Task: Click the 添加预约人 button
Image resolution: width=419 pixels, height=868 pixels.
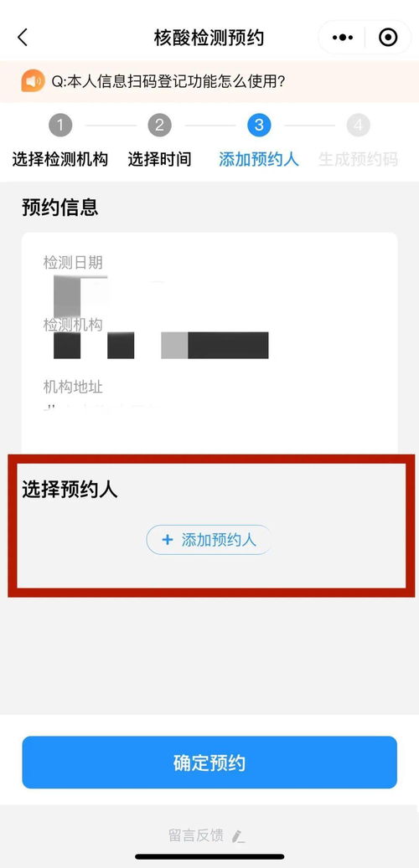Action: pyautogui.click(x=209, y=540)
